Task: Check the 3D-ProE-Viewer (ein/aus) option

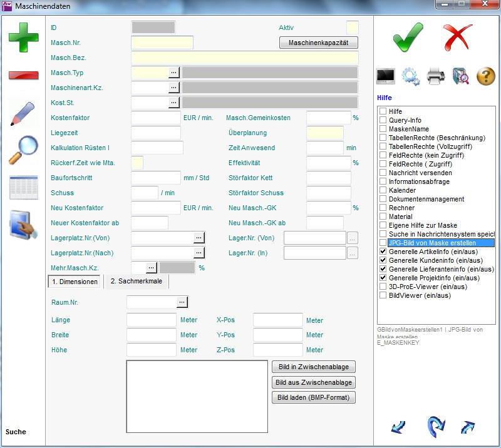Action: click(383, 287)
